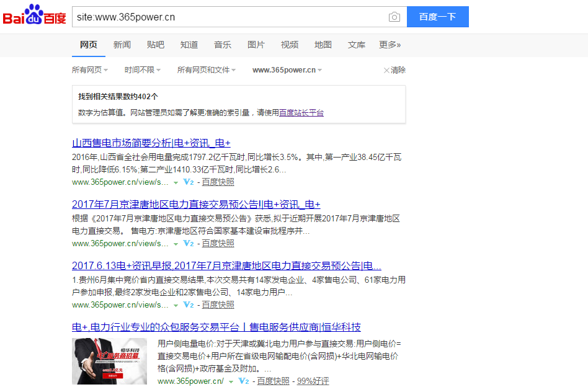Viewport: 588px width, 387px height.
Task: Switch to the 图片 tab
Action: (x=256, y=44)
